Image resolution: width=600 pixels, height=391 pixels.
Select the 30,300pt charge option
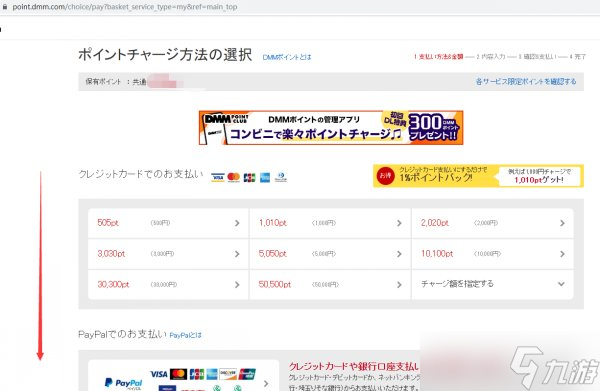coord(168,285)
